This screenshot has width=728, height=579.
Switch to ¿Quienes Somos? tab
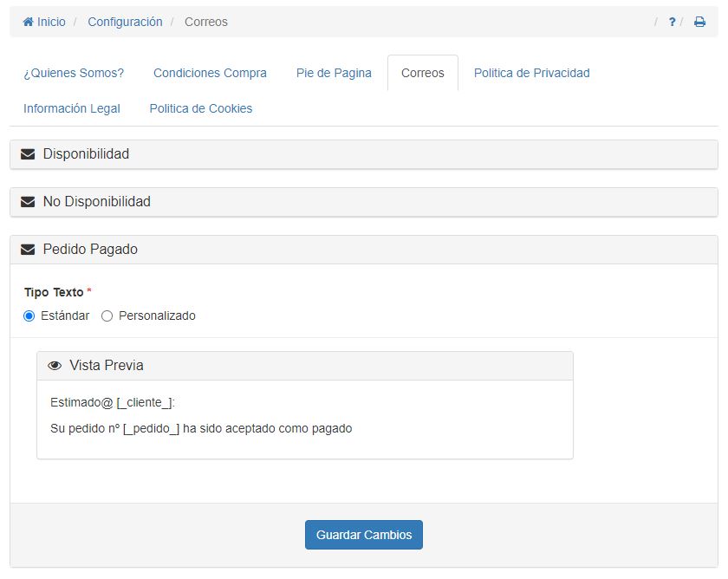(x=74, y=73)
